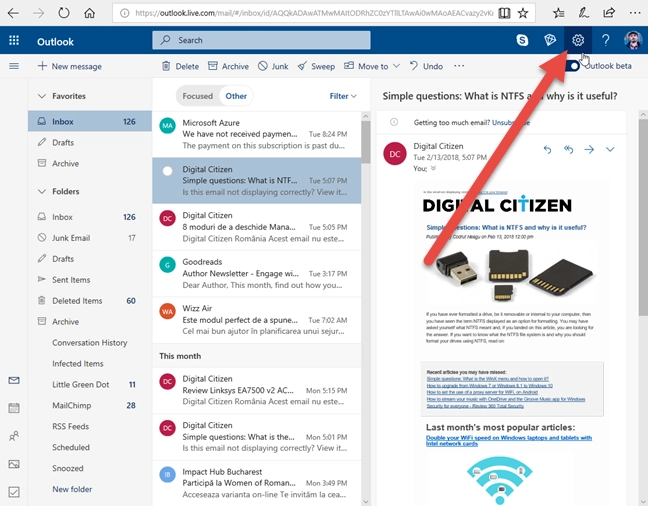Toggle the Outlook beta switch
This screenshot has width=648, height=506.
[572, 66]
